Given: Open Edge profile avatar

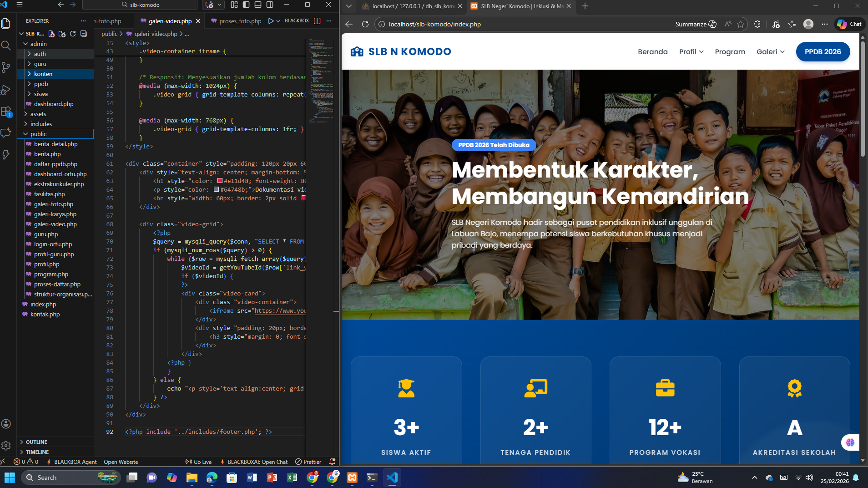Looking at the screenshot, I should [808, 24].
